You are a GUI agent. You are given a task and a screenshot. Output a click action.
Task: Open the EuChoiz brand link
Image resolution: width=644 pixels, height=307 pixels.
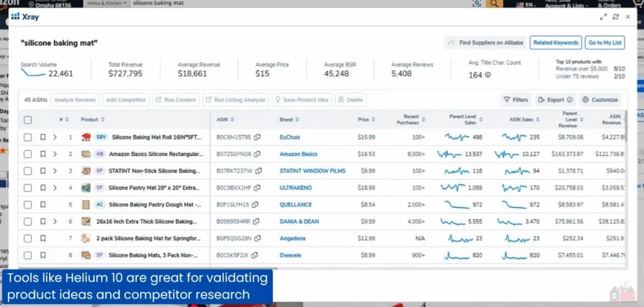pyautogui.click(x=291, y=137)
